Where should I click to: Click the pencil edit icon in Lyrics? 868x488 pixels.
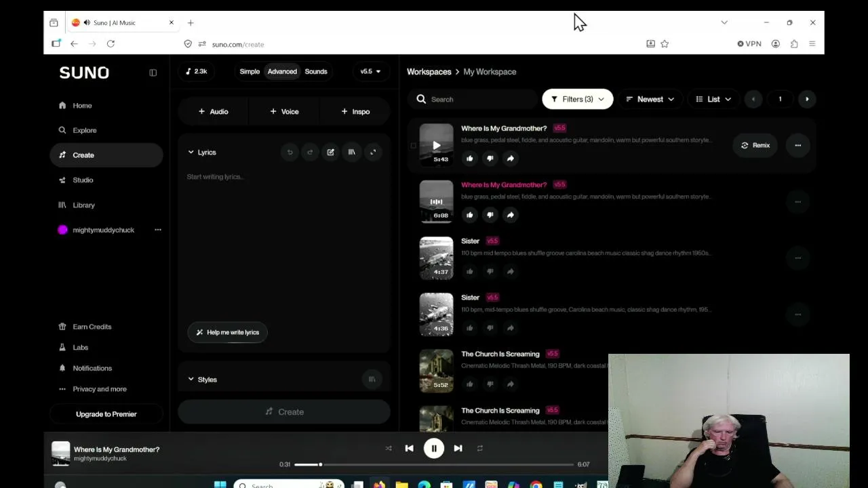[x=330, y=152]
